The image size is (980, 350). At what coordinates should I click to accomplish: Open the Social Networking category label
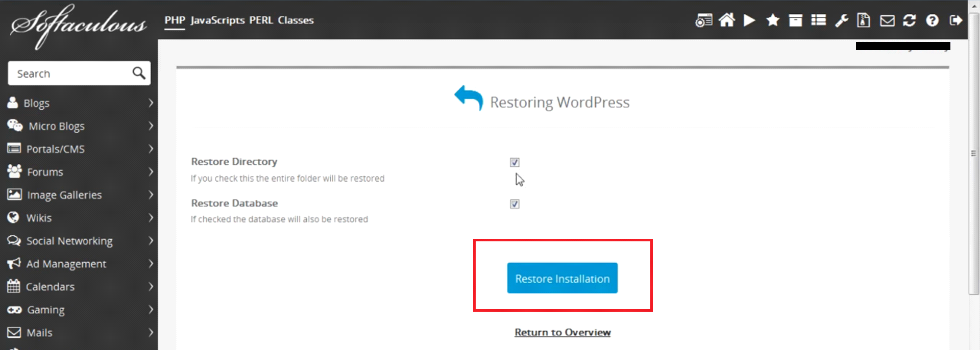tap(69, 241)
